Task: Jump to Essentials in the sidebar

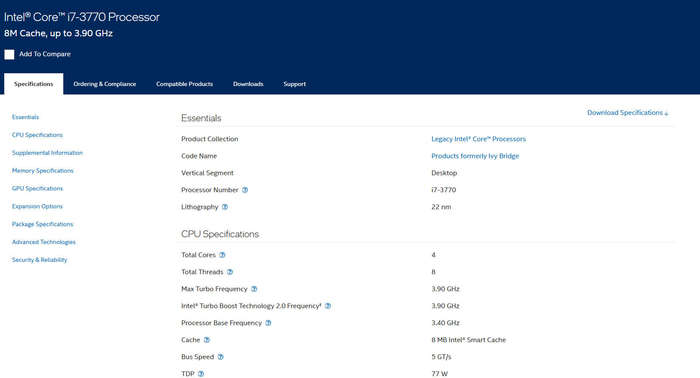Action: point(25,117)
